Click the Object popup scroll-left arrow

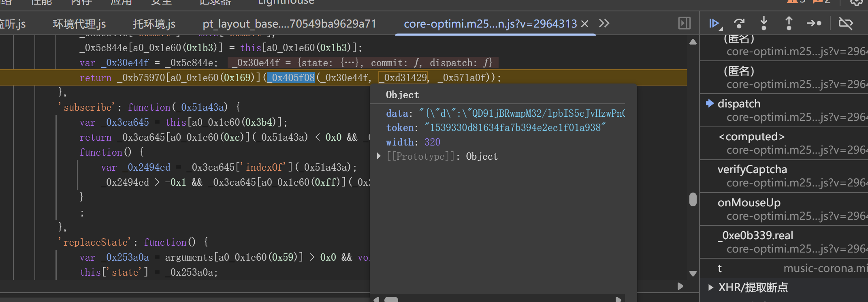[x=376, y=300]
